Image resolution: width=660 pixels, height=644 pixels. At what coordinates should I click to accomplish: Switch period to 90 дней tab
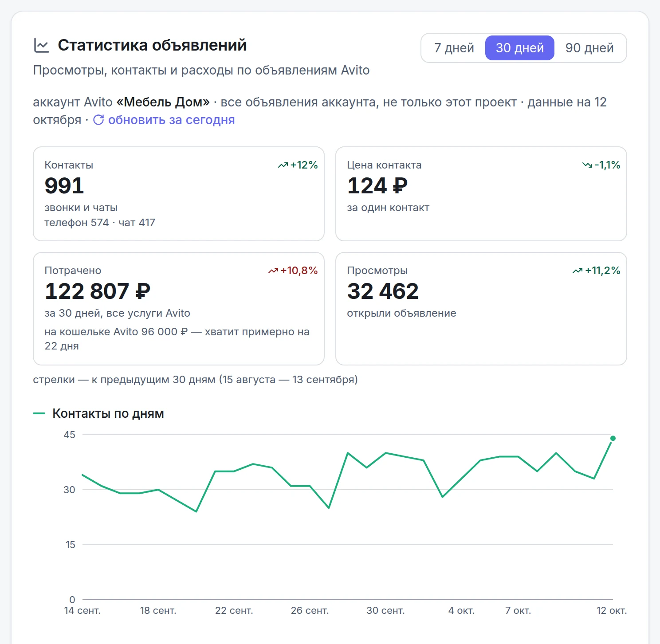coord(589,48)
